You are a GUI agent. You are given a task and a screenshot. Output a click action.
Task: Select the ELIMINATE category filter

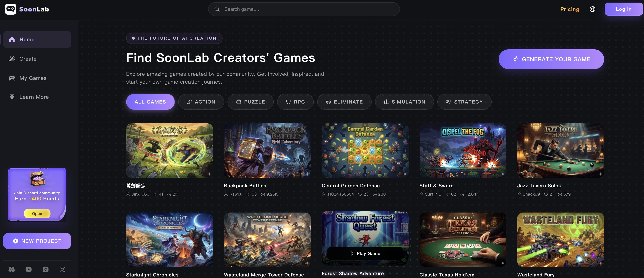(344, 102)
